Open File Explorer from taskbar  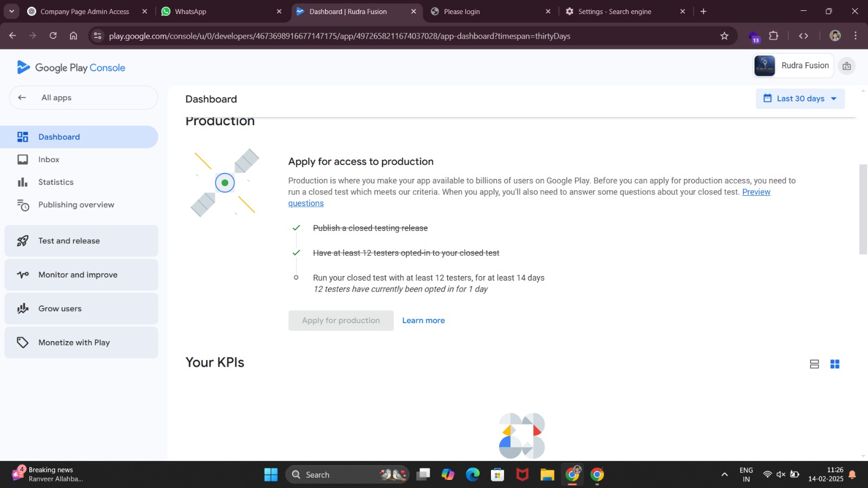pyautogui.click(x=547, y=475)
